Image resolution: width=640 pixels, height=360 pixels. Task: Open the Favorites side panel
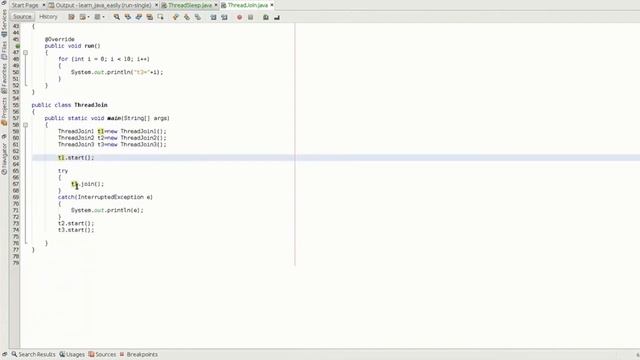tap(4, 78)
